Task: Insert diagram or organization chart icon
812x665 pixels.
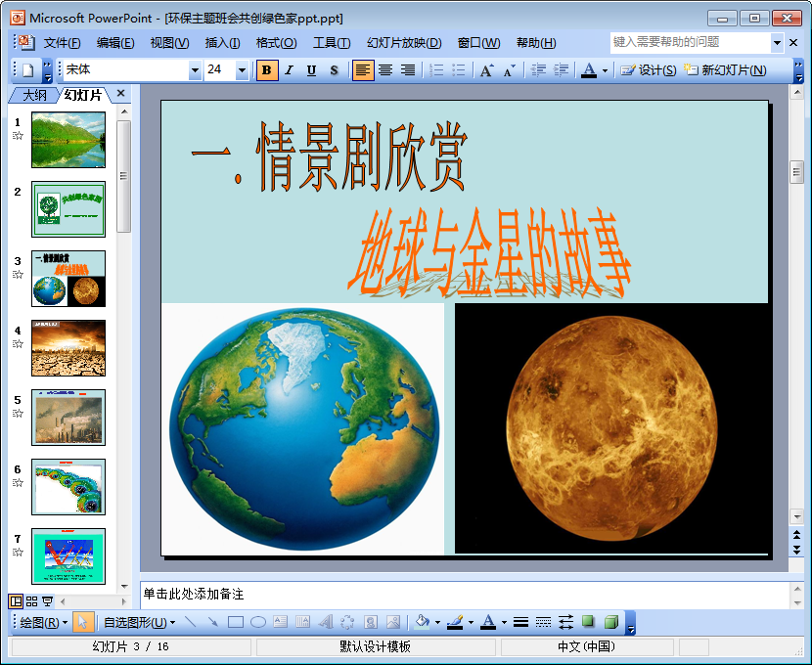Action: [347, 623]
